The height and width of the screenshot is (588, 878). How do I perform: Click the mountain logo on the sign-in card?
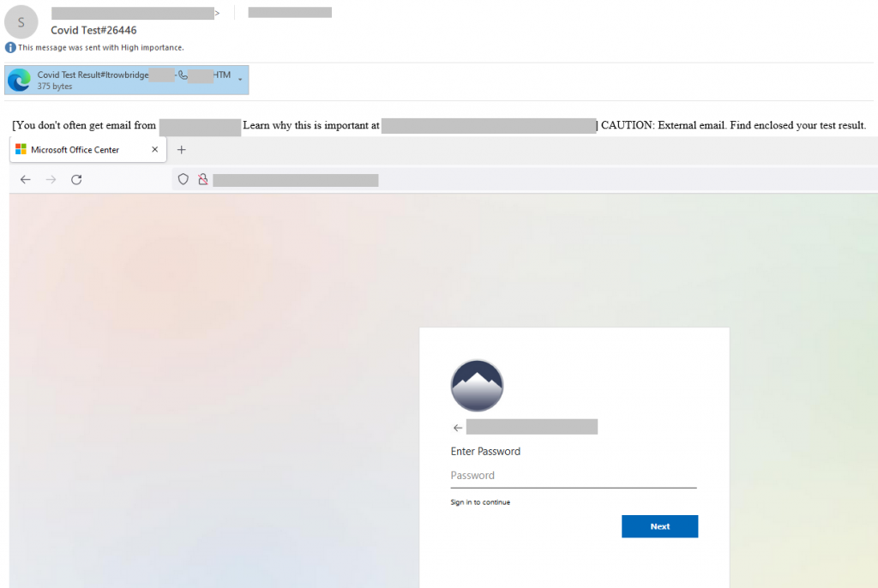coord(477,386)
